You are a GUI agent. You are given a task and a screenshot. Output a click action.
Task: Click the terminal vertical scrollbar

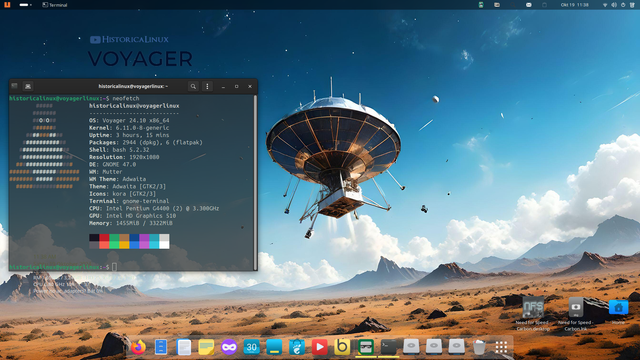point(256,182)
